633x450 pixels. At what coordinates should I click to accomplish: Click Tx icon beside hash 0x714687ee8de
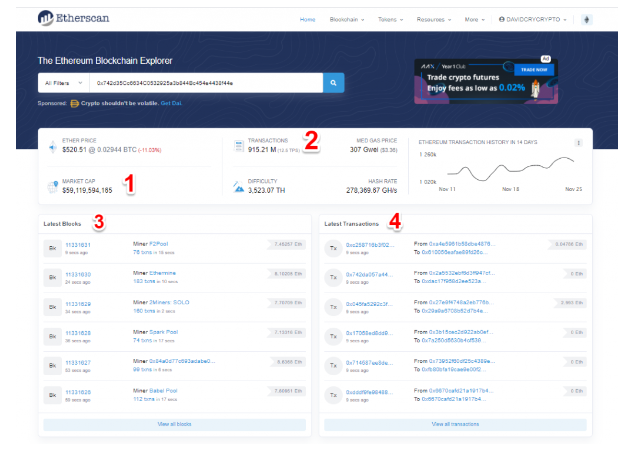(333, 366)
